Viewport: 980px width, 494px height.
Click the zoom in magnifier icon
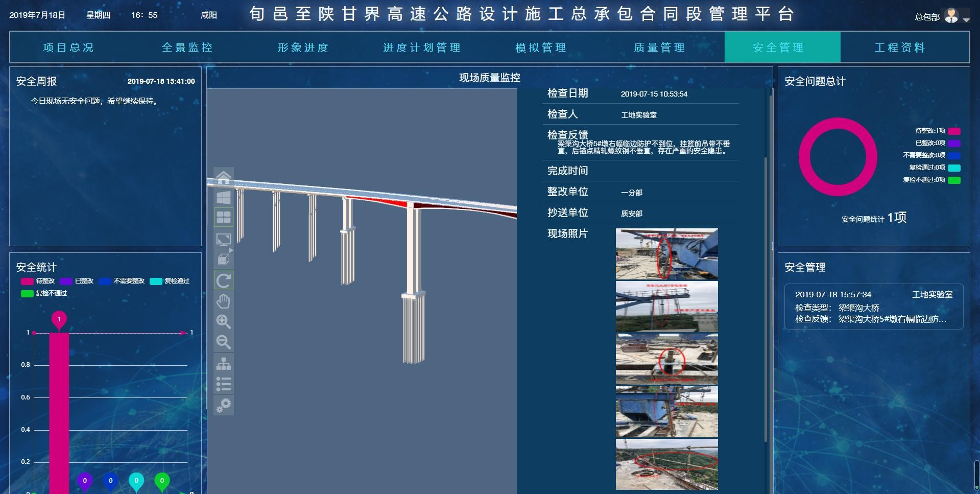point(224,321)
